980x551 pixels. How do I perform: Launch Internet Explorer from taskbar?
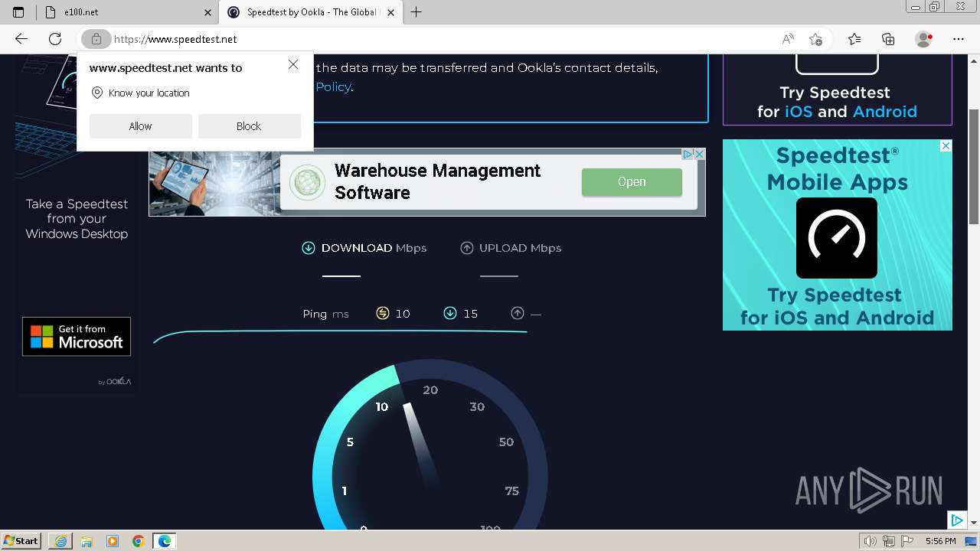60,541
